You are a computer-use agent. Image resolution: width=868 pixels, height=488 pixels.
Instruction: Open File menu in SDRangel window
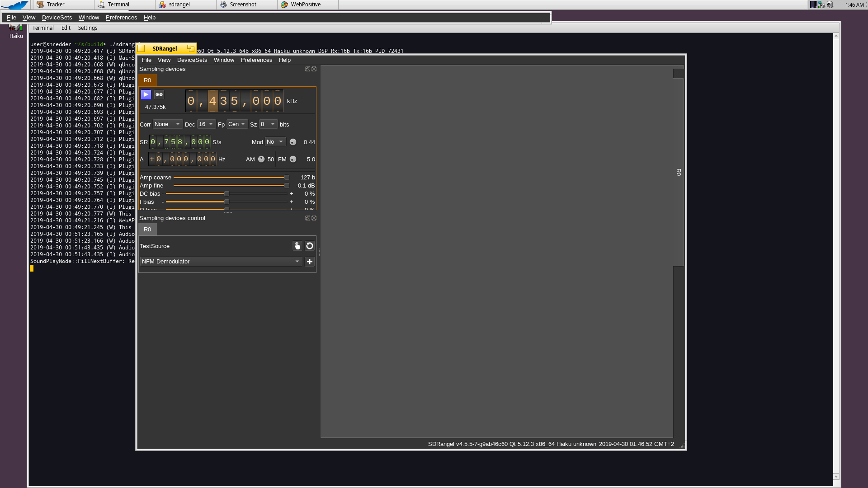pos(146,60)
